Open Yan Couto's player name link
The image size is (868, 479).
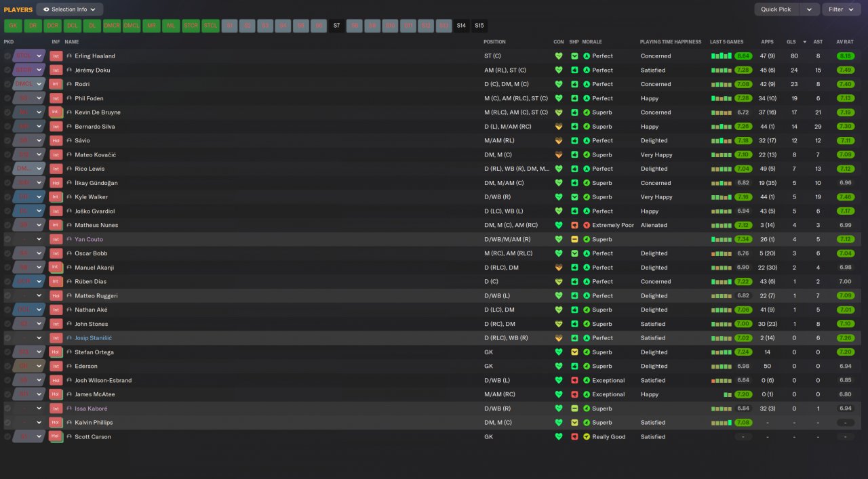coord(89,240)
